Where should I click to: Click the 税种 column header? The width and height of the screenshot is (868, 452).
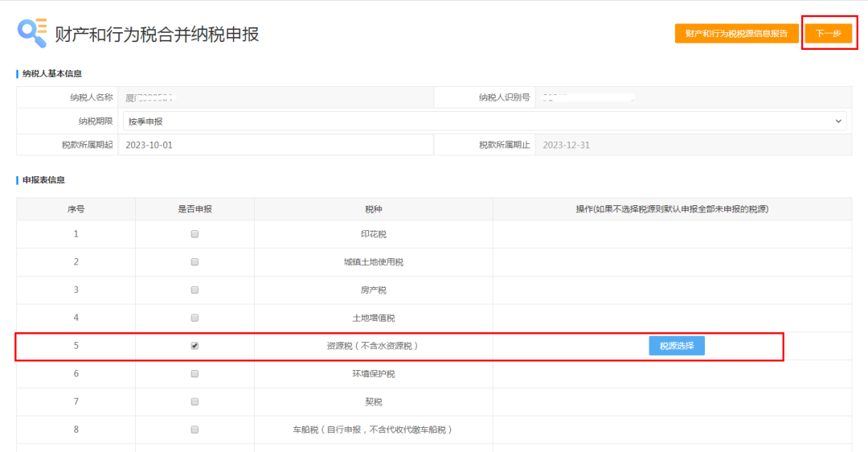coord(374,209)
